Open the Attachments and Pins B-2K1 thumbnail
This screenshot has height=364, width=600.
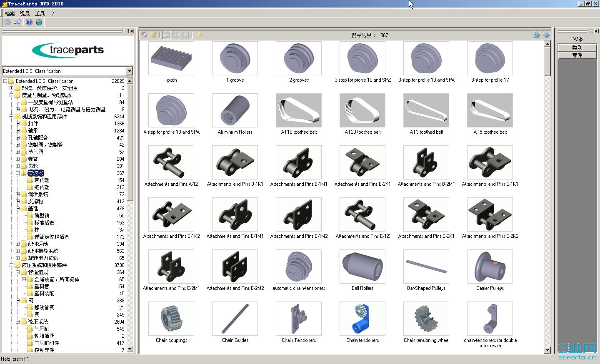click(362, 162)
